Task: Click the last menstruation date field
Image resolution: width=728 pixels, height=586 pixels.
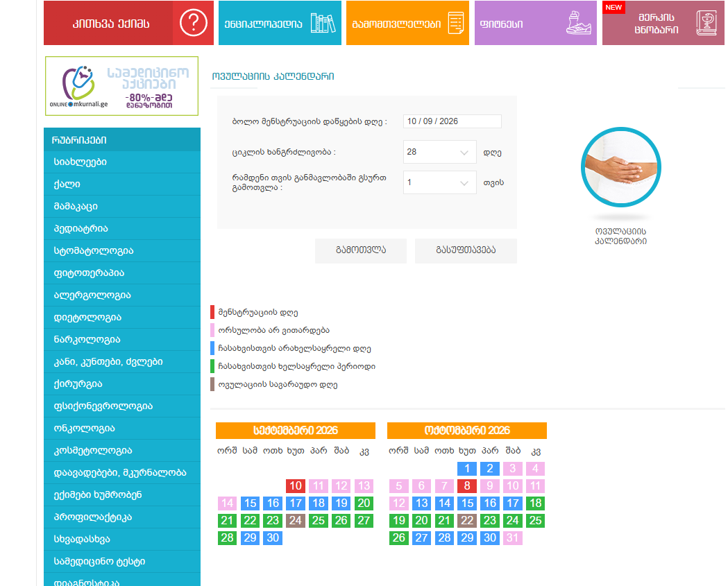Action: (x=452, y=121)
